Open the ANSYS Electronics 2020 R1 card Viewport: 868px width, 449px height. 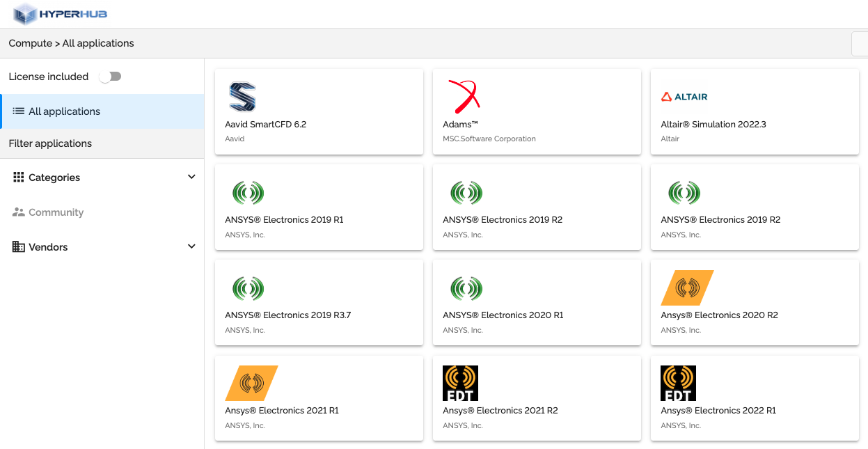coord(537,302)
